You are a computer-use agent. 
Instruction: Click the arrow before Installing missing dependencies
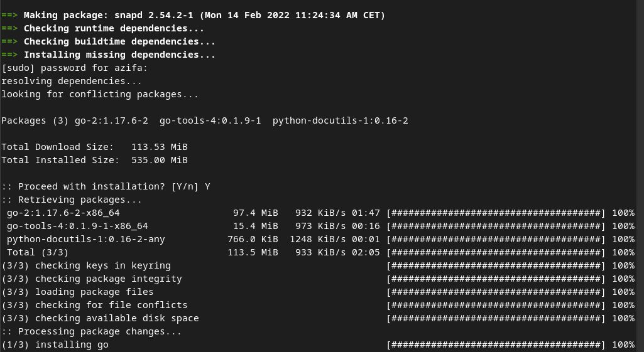coord(9,55)
